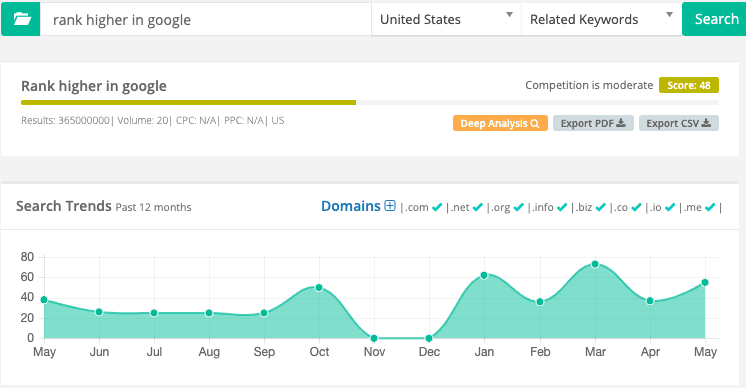This screenshot has width=746, height=388.
Task: Click the 80 y-axis label
Action: coord(27,257)
